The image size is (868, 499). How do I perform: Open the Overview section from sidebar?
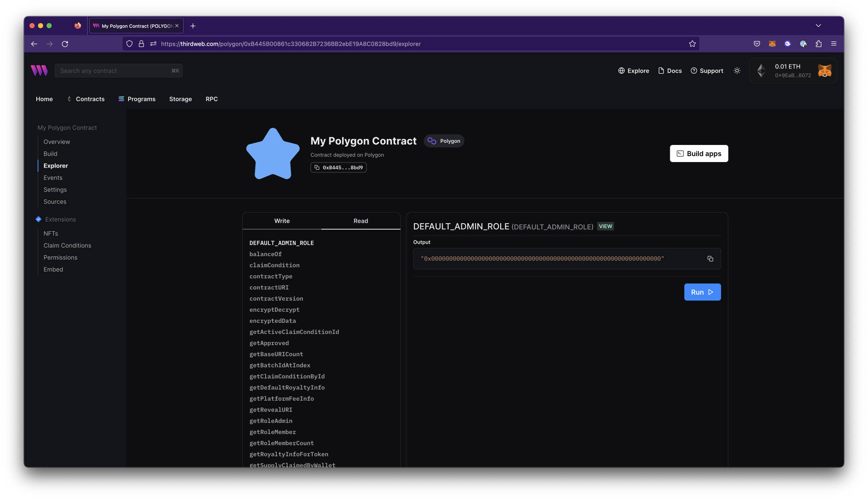(x=56, y=142)
